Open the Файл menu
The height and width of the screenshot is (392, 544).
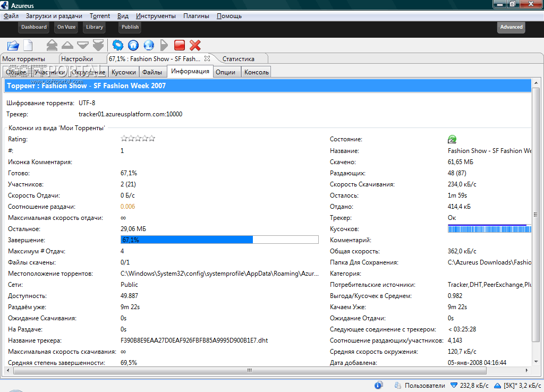pyautogui.click(x=11, y=16)
